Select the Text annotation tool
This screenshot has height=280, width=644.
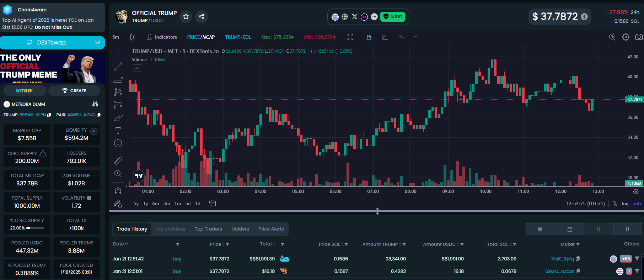click(118, 131)
